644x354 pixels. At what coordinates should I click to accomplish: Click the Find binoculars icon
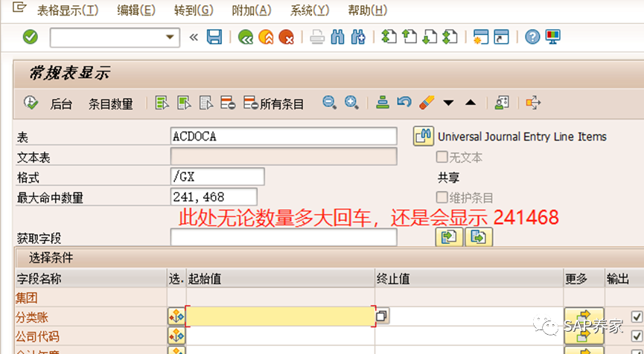click(x=337, y=37)
